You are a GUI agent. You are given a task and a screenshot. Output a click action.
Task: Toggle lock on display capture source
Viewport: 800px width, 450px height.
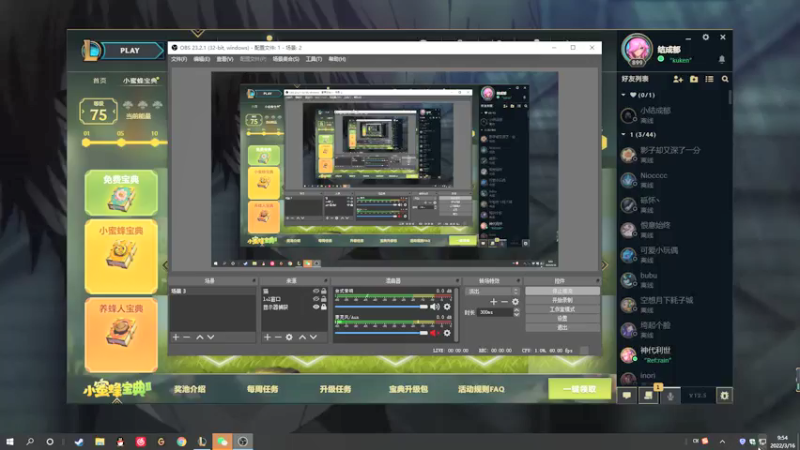coord(323,307)
